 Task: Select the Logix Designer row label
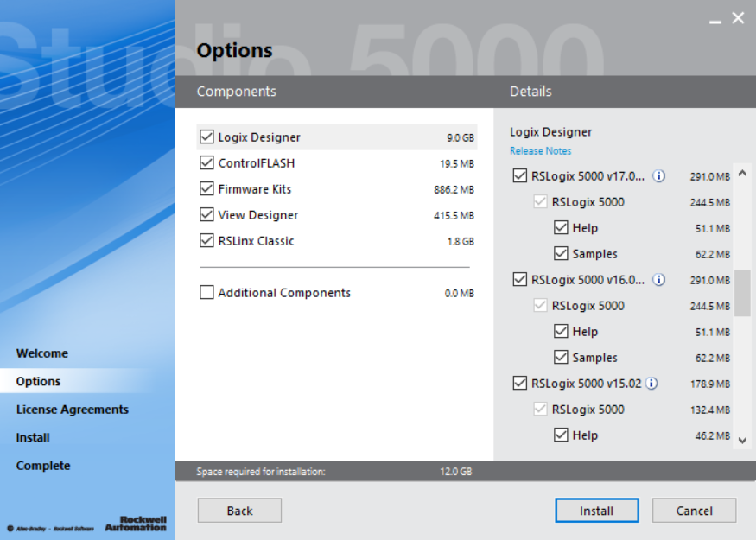(259, 137)
